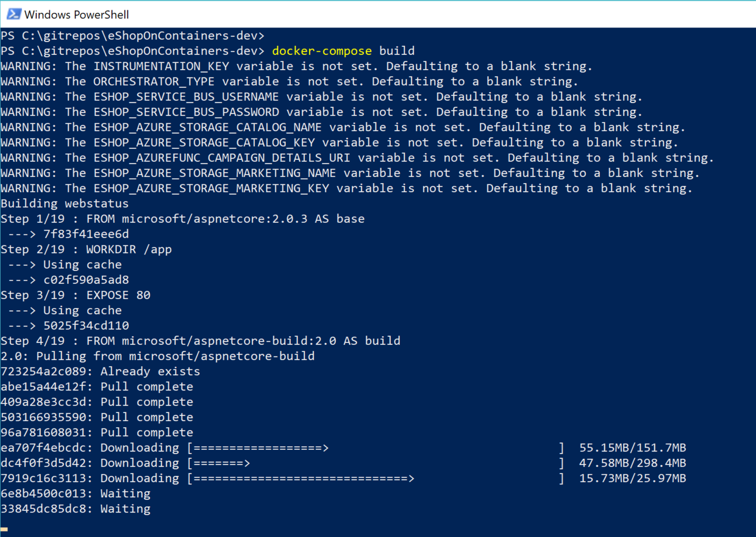Screen dimensions: 756x537
Task: Click the 723254a2c089 Already exists line
Action: [x=101, y=371]
